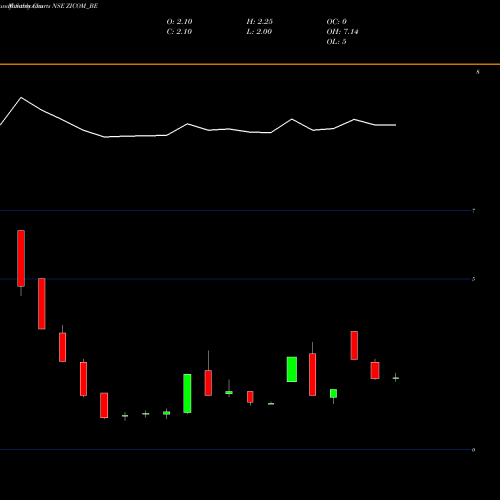Select the OH: 7.14 reading
This screenshot has width=500, height=500.
click(x=342, y=32)
